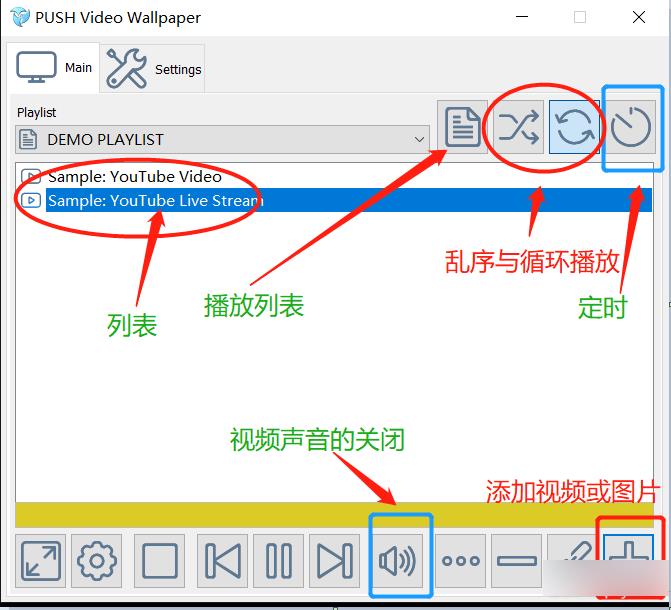Open the playlist manager document icon
671x610 pixels.
463,127
